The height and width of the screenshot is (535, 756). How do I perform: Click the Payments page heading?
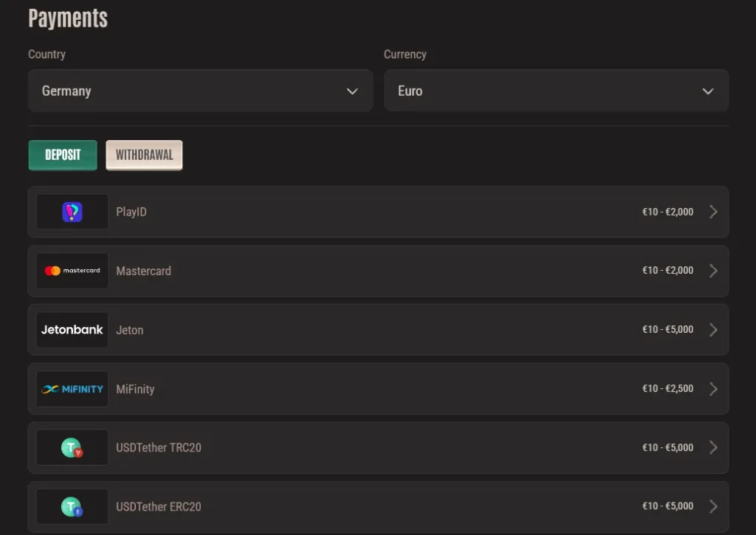point(68,18)
